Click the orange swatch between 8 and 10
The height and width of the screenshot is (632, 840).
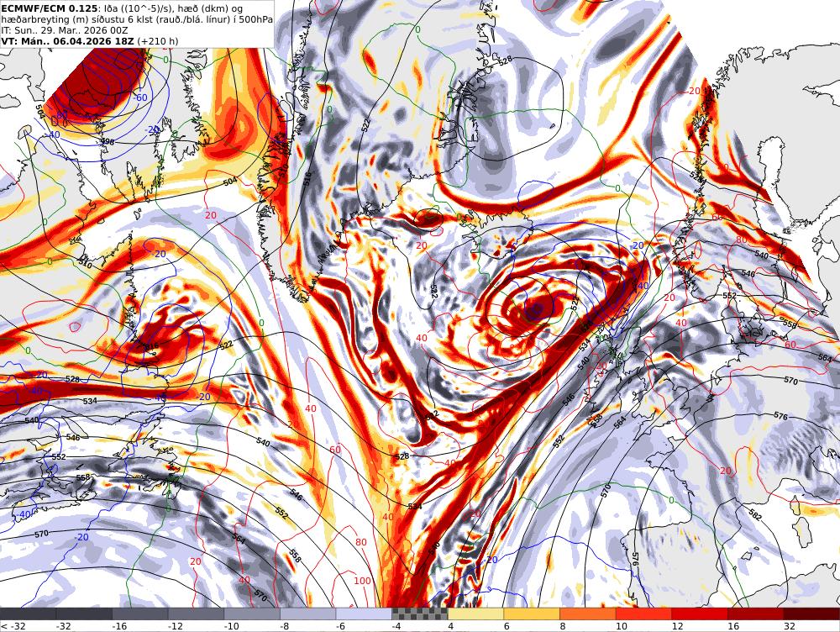point(588,614)
